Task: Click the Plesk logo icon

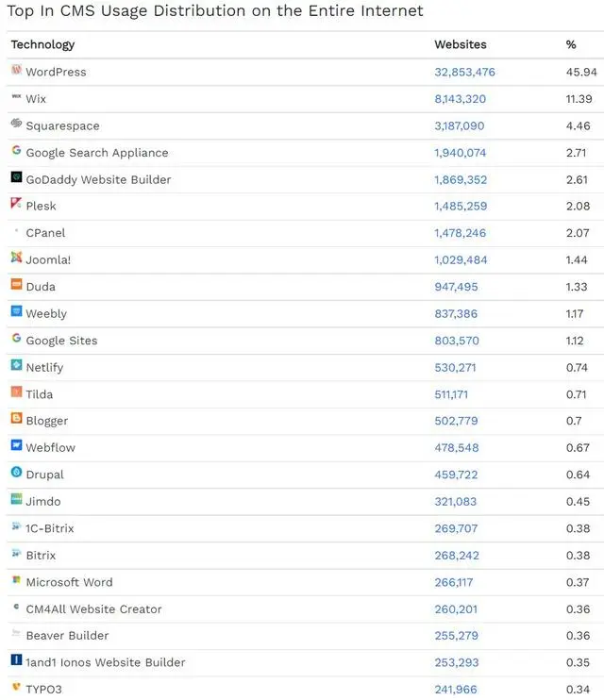Action: pyautogui.click(x=17, y=204)
